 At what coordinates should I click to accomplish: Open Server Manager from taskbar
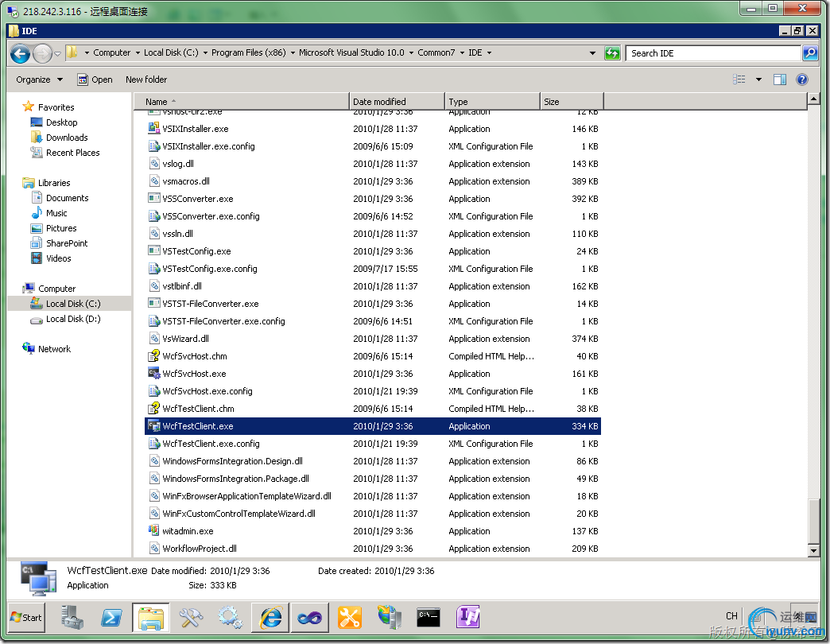pyautogui.click(x=72, y=618)
